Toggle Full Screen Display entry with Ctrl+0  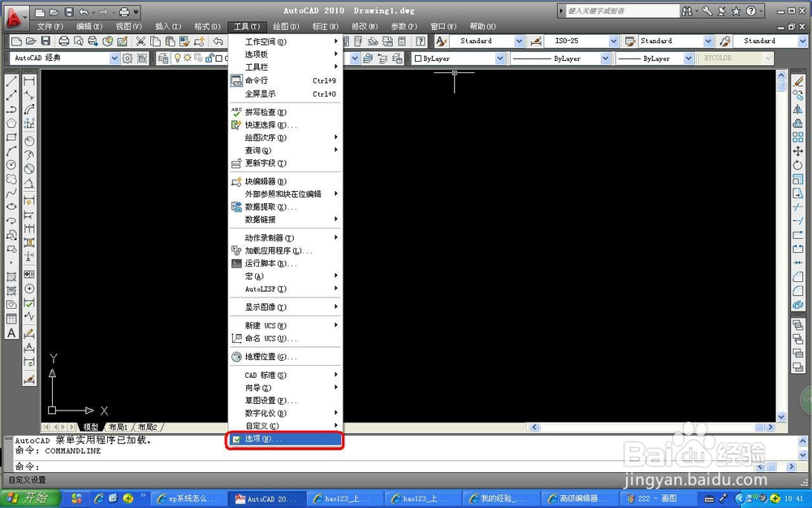285,93
